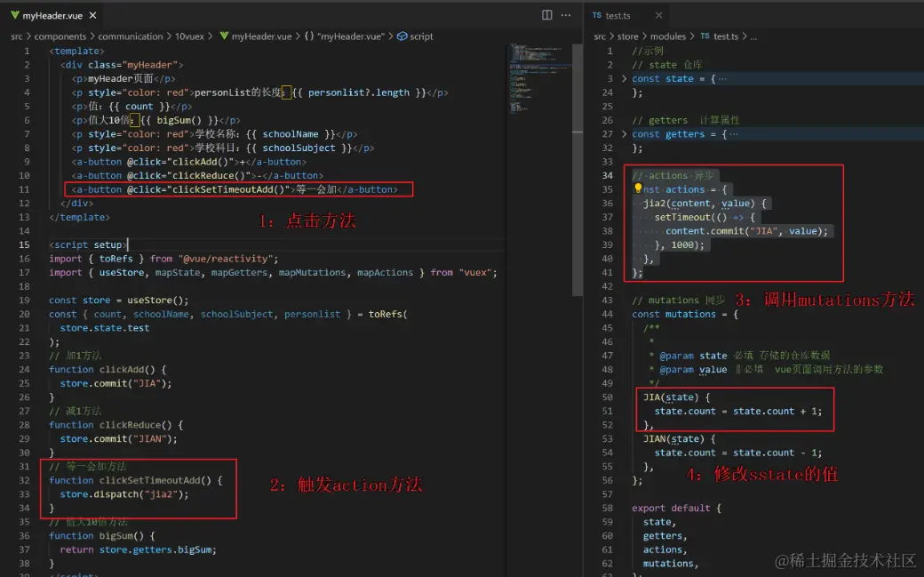Image resolution: width=924 pixels, height=577 pixels.
Task: Click '{{ count }}' interpolation on line 5
Action: (139, 106)
